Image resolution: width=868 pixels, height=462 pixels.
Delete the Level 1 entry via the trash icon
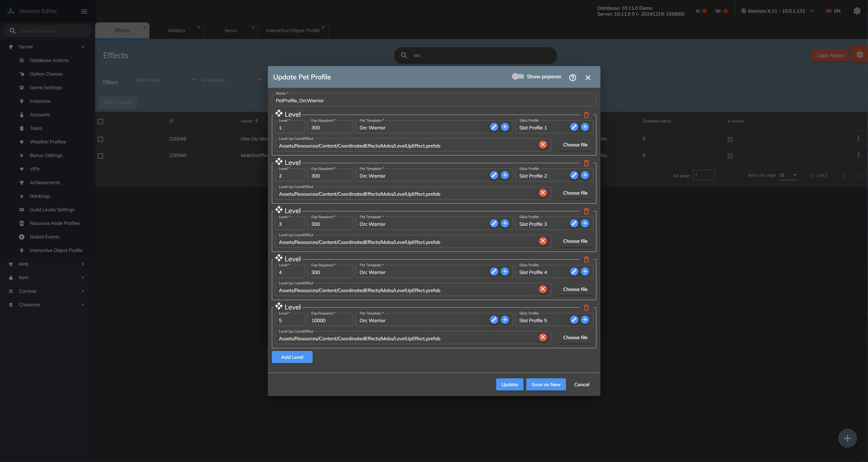586,115
